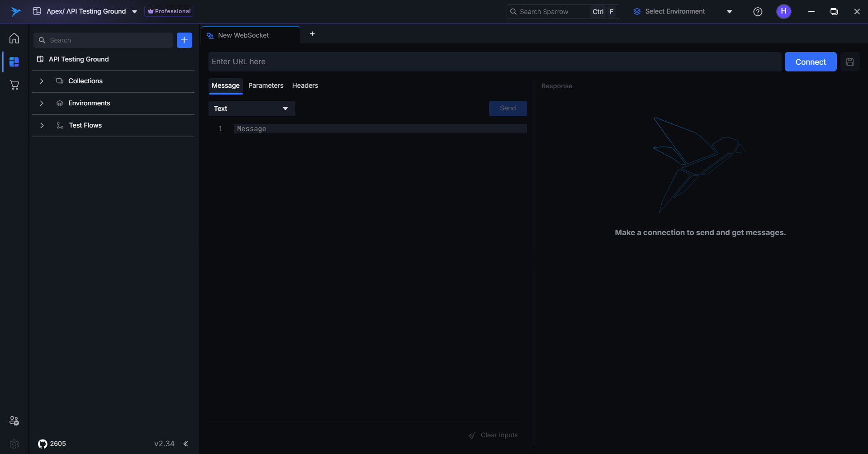Screen dimensions: 868x454
Task: Click the Connect button
Action: coord(810,62)
